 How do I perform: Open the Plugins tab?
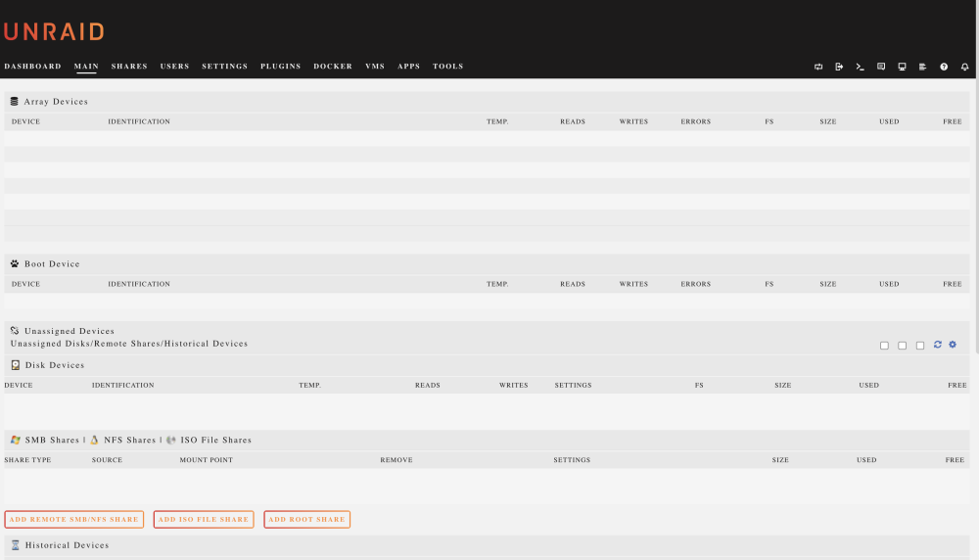[x=280, y=67]
